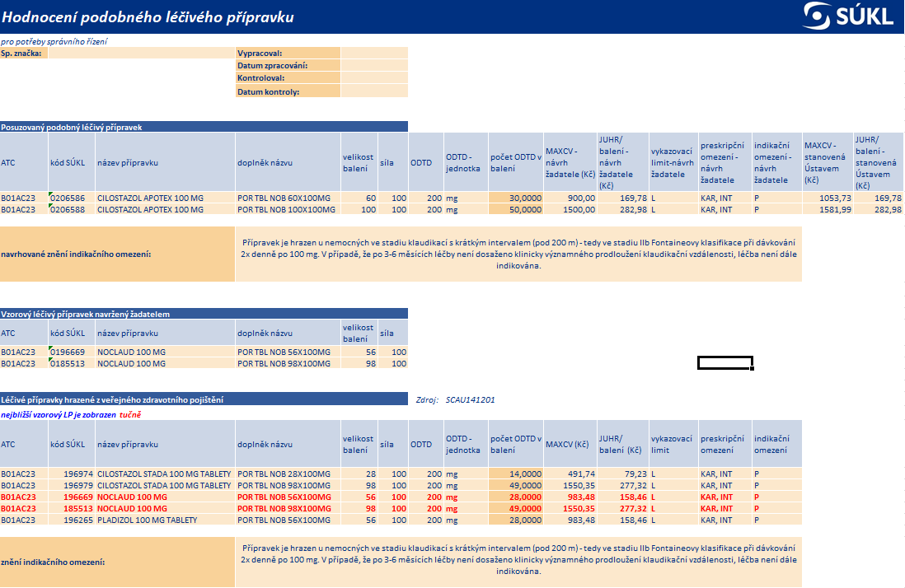This screenshot has width=905, height=588.
Task: Select SÚKL code cell 0206588
Action: [72, 209]
